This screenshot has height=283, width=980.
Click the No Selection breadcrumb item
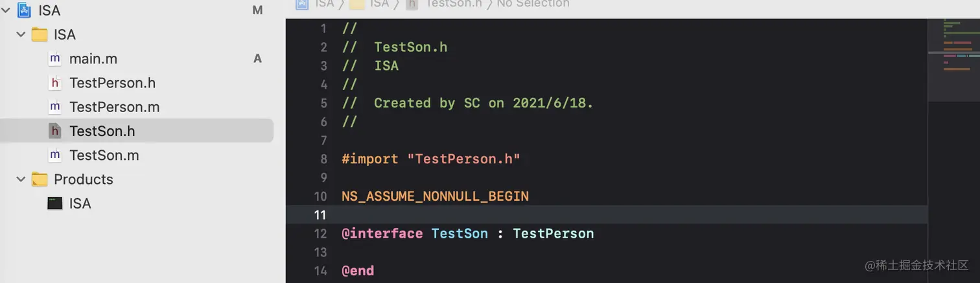(x=533, y=4)
